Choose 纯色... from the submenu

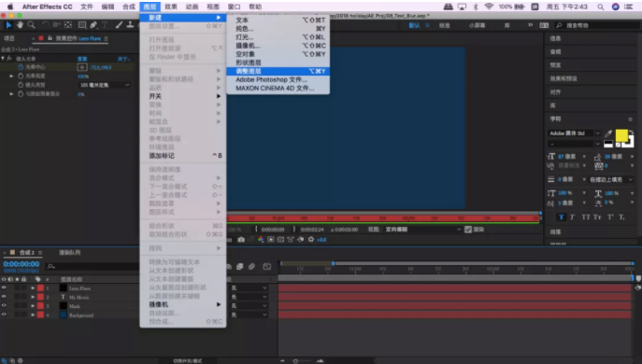(x=278, y=29)
